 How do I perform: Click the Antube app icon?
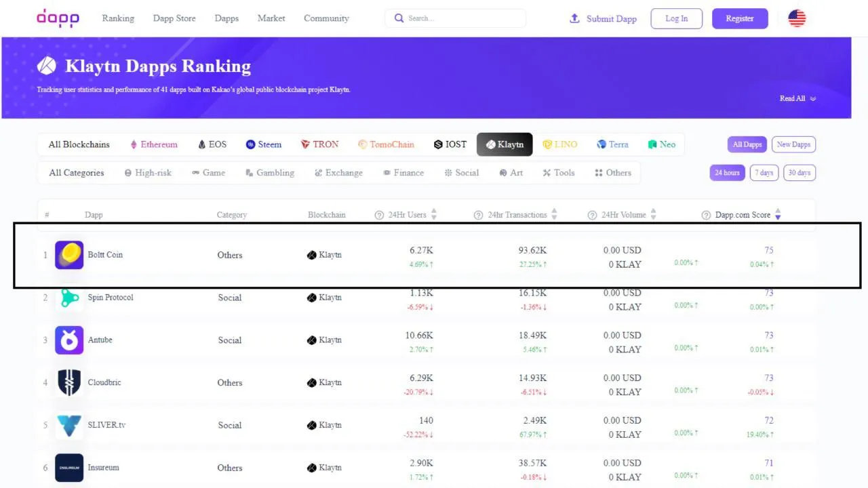click(x=69, y=340)
